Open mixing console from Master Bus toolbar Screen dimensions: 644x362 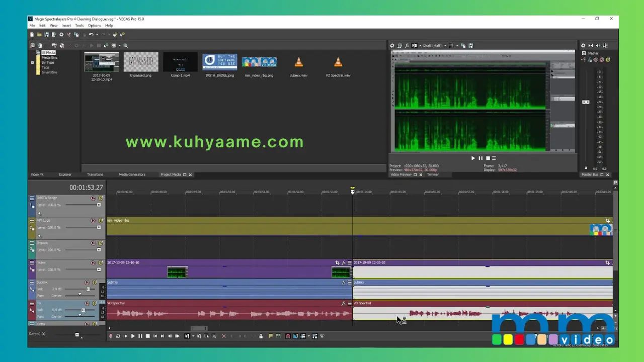605,45
